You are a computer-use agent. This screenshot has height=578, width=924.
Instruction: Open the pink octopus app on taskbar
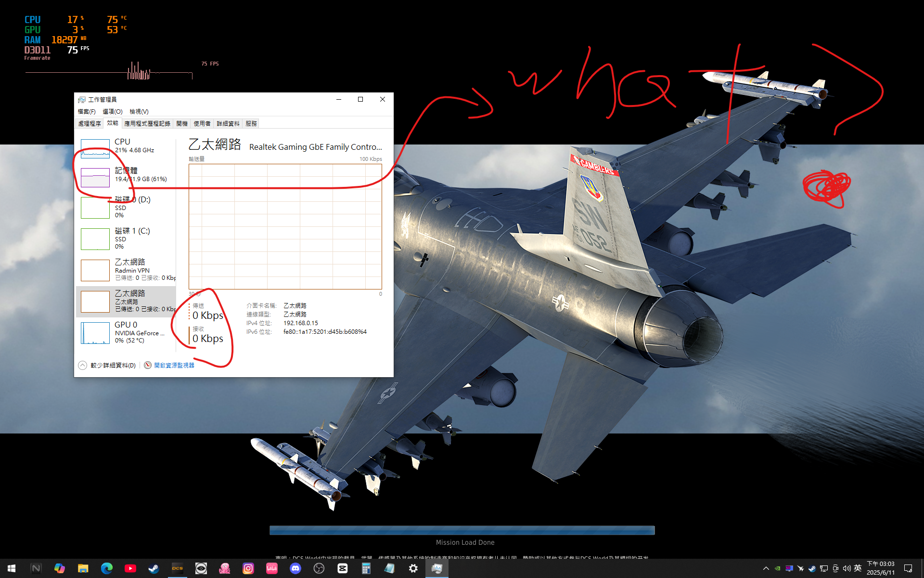(225, 568)
